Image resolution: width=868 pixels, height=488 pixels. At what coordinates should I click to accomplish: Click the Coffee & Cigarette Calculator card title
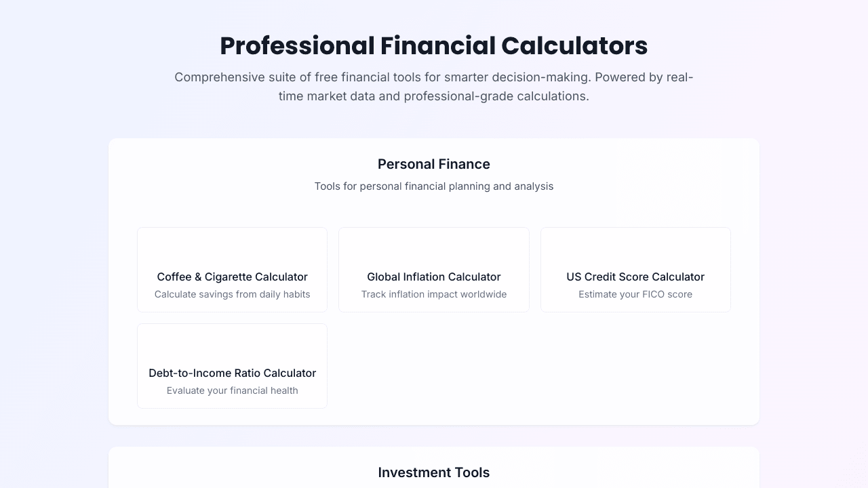pyautogui.click(x=232, y=277)
